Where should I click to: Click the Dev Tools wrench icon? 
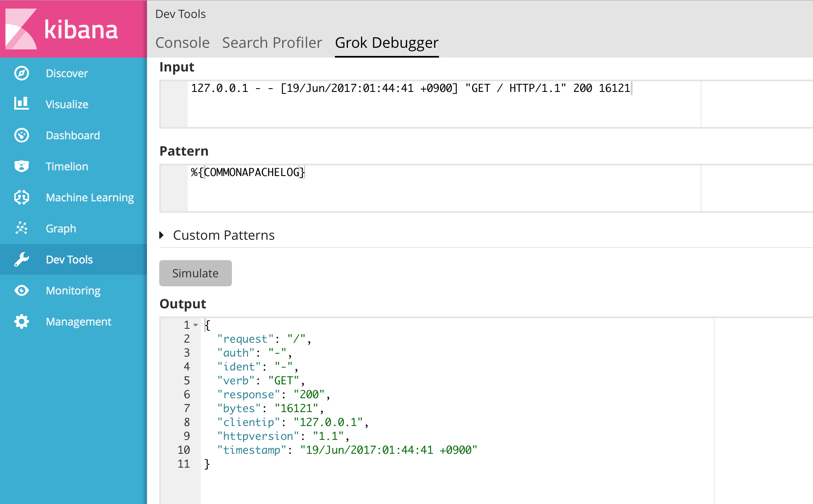coord(22,259)
